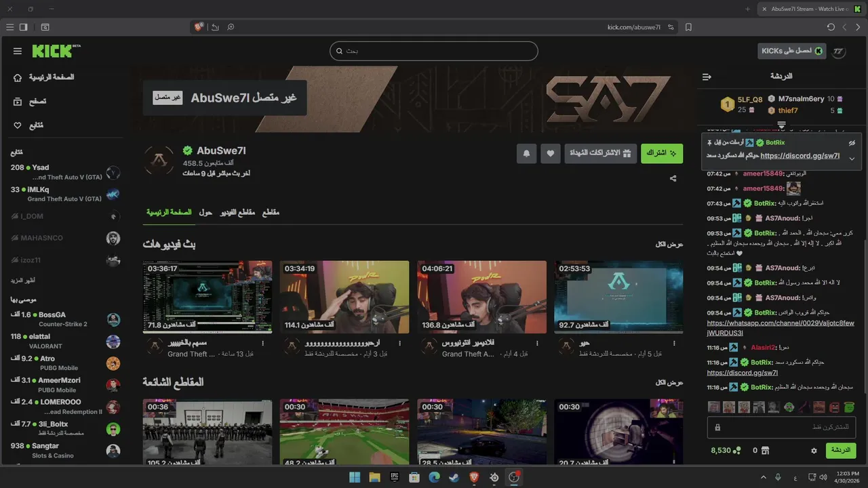
Task: Click the browser site settings icon in address bar
Action: point(671,27)
